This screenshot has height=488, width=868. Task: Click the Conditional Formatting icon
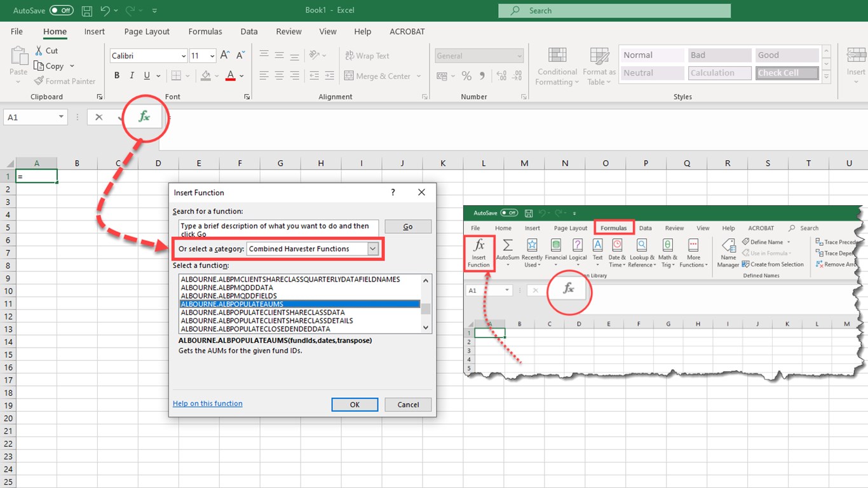(557, 55)
